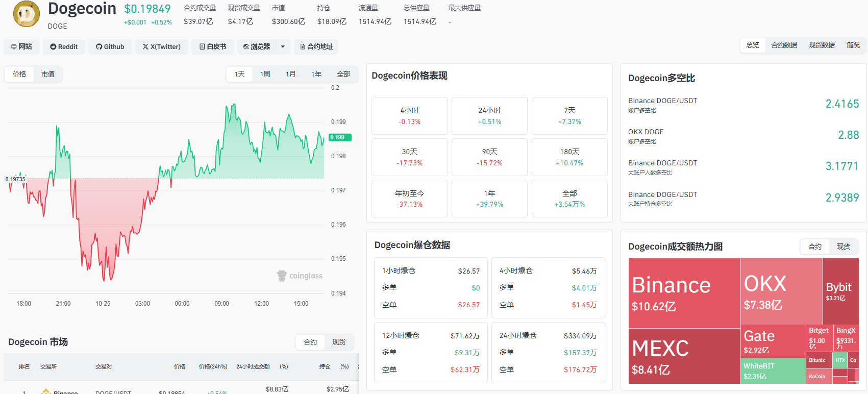
Task: Click the Bybit heatmap block
Action: pos(841,291)
